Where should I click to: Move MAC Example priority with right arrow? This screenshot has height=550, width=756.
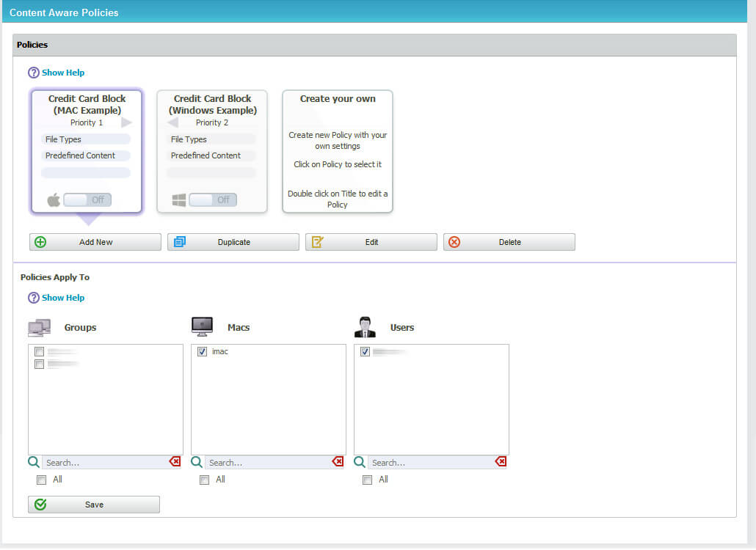(126, 122)
